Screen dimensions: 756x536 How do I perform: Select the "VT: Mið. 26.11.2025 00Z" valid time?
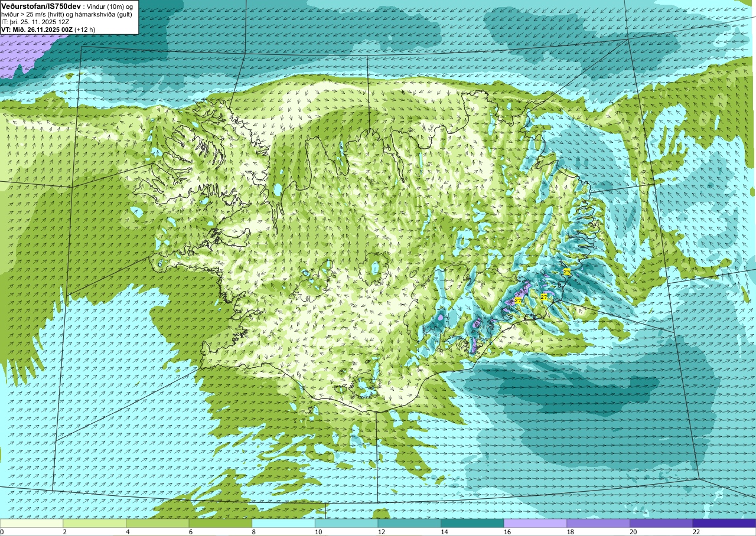tap(37, 30)
